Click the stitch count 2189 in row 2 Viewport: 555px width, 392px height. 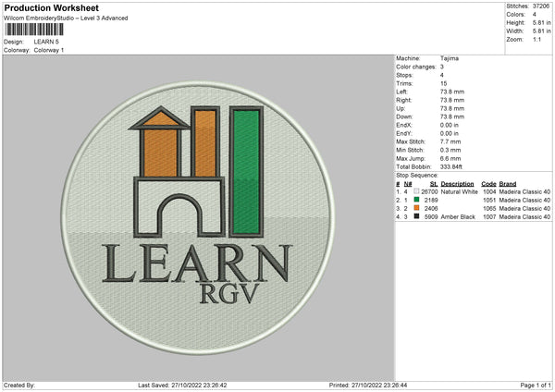(x=431, y=201)
